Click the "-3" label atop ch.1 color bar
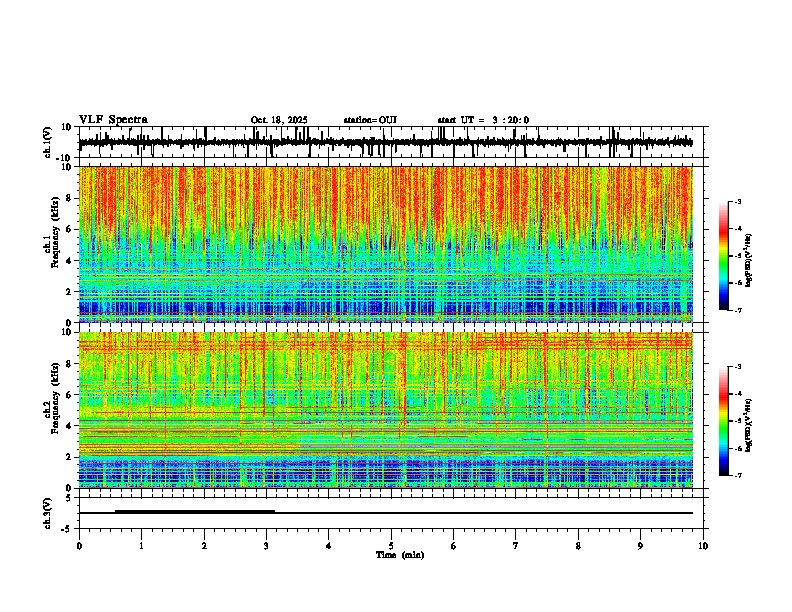 pos(737,201)
